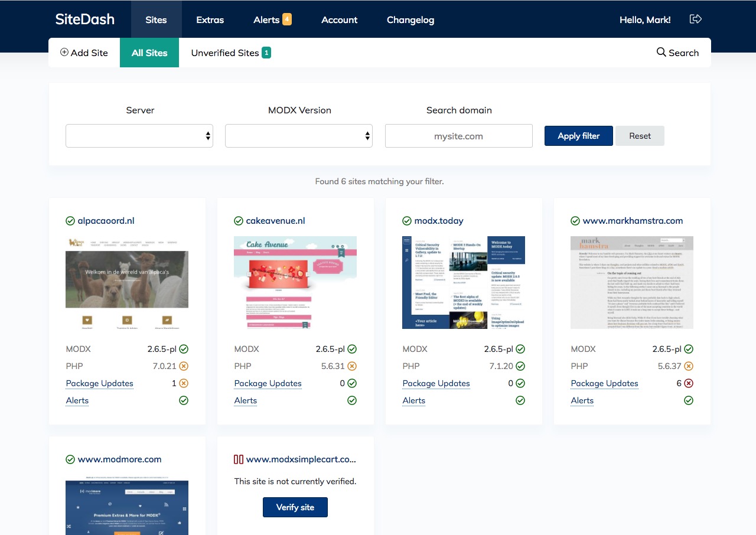Click the green check beside cakeavenue.nl MODX version
756x535 pixels.
pyautogui.click(x=352, y=348)
